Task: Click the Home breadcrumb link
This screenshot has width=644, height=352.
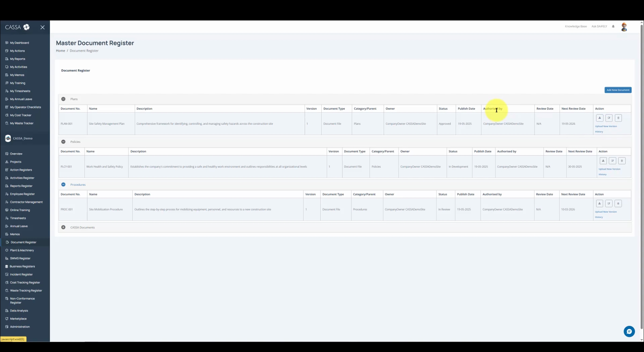Action: (60, 51)
